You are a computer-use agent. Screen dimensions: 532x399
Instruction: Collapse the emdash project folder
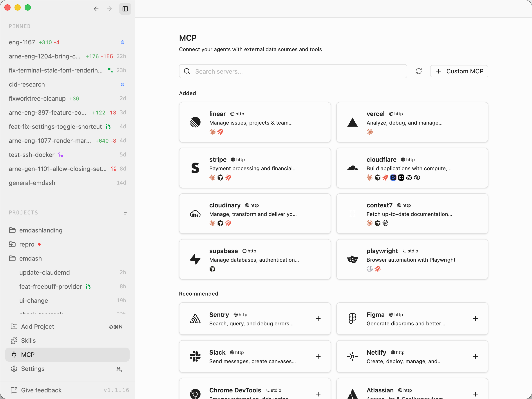click(12, 258)
